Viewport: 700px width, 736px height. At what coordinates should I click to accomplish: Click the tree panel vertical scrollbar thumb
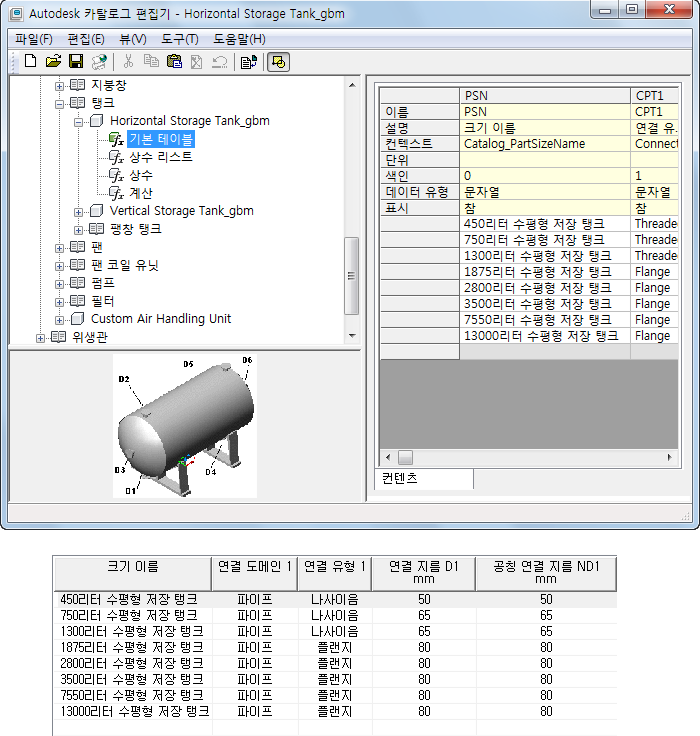351,276
